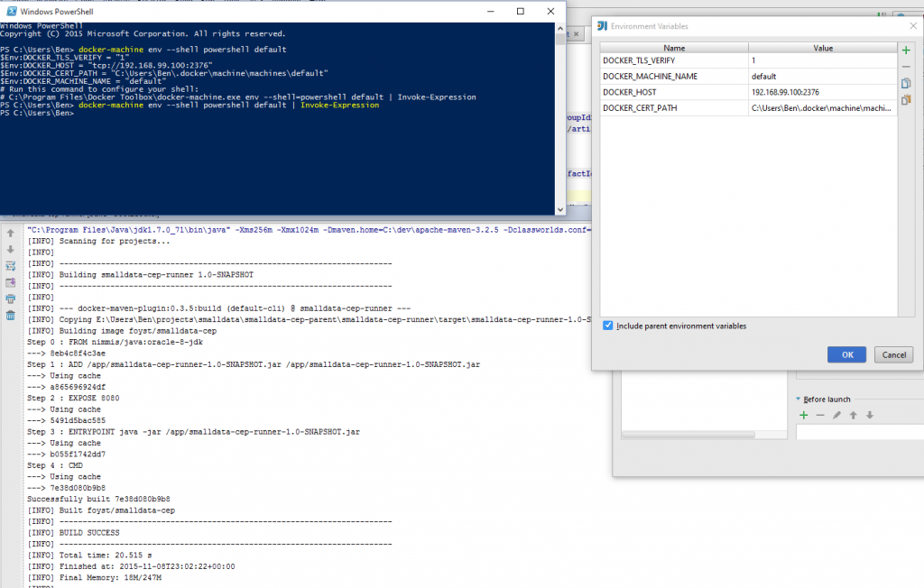Paste environment variables from clipboard

click(x=905, y=97)
